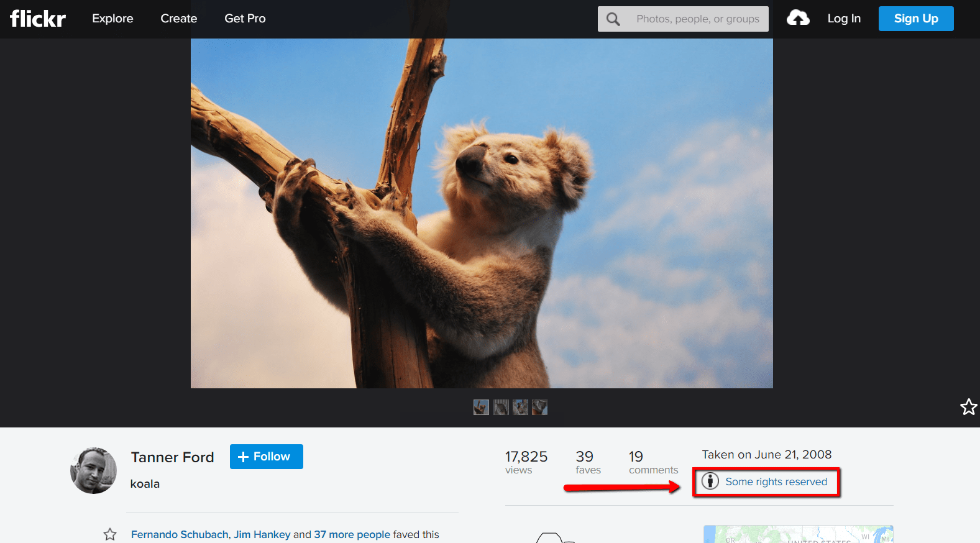The height and width of the screenshot is (543, 980).
Task: Select the second thumbnail in the strip
Action: 501,407
